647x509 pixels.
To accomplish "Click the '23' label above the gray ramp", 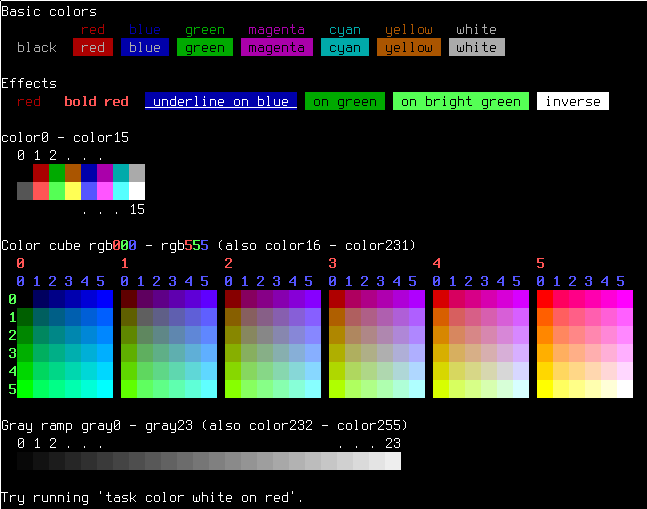I will pos(393,443).
